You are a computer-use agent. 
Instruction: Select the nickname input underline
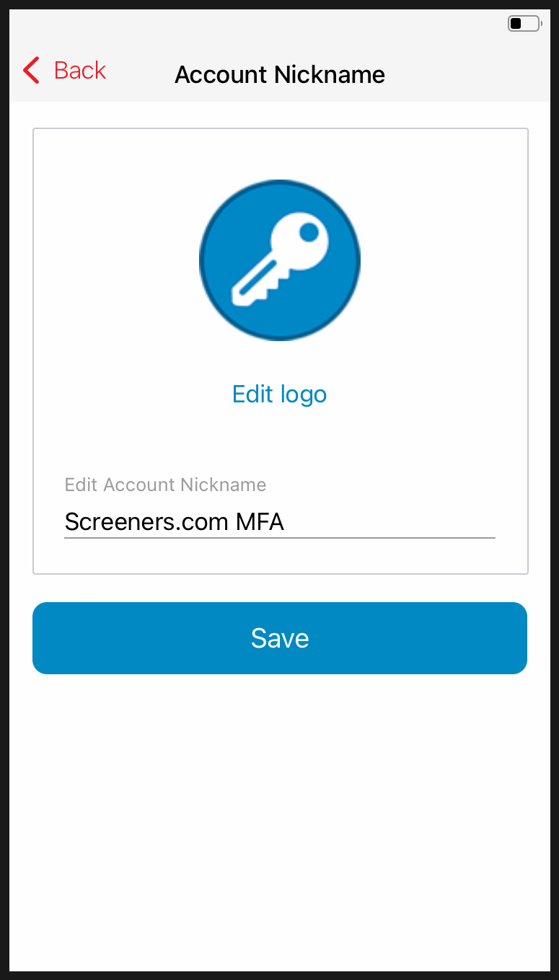[279, 538]
